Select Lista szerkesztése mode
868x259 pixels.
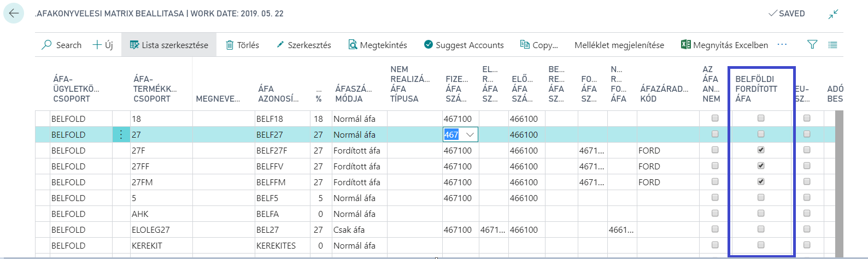tap(169, 45)
